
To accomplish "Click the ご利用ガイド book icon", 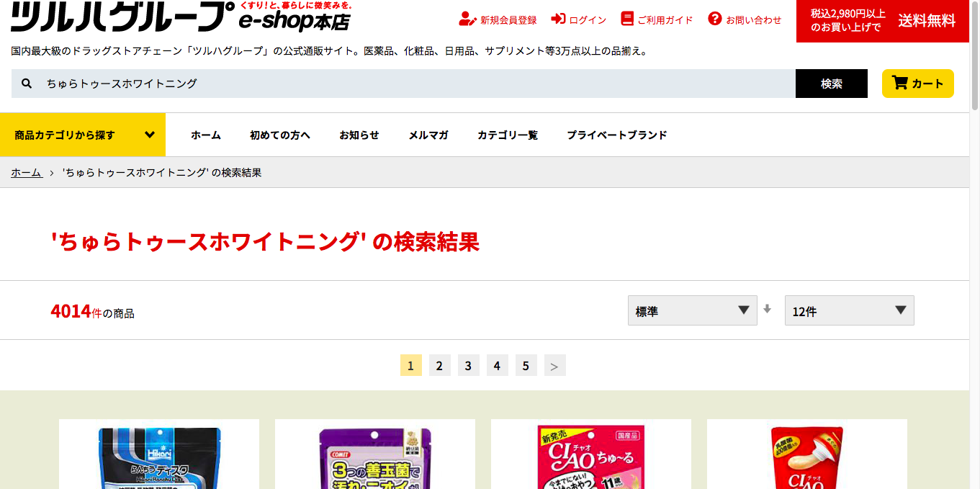I will pos(626,19).
